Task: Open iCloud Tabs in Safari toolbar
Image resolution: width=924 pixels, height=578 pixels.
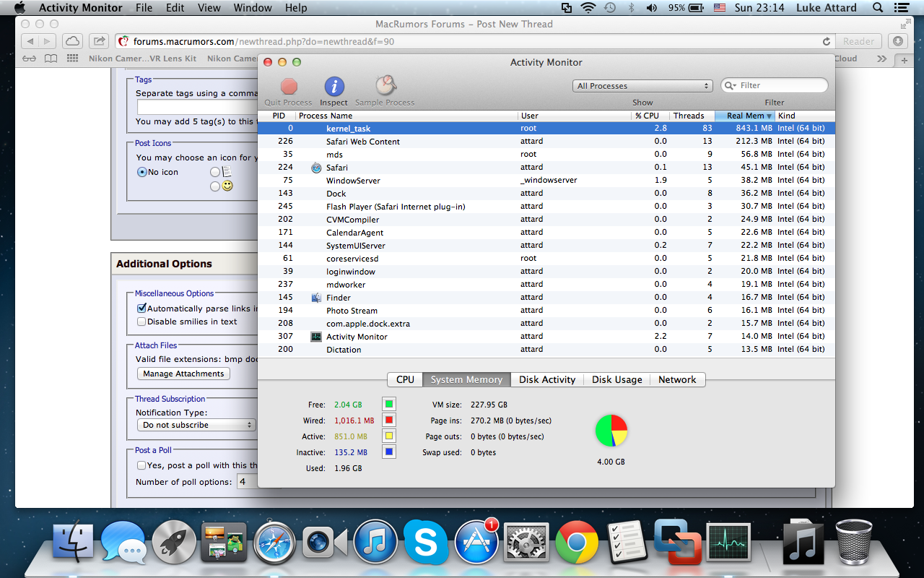Action: pyautogui.click(x=72, y=41)
